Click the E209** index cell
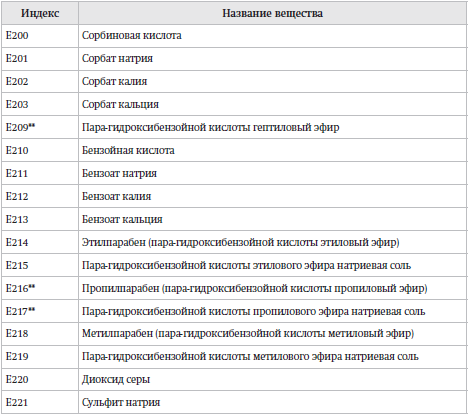Image resolution: width=468 pixels, height=415 pixels. tap(40, 128)
